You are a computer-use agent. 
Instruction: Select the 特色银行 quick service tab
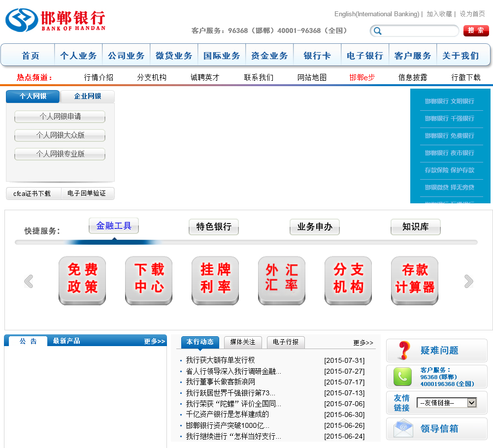pos(214,226)
